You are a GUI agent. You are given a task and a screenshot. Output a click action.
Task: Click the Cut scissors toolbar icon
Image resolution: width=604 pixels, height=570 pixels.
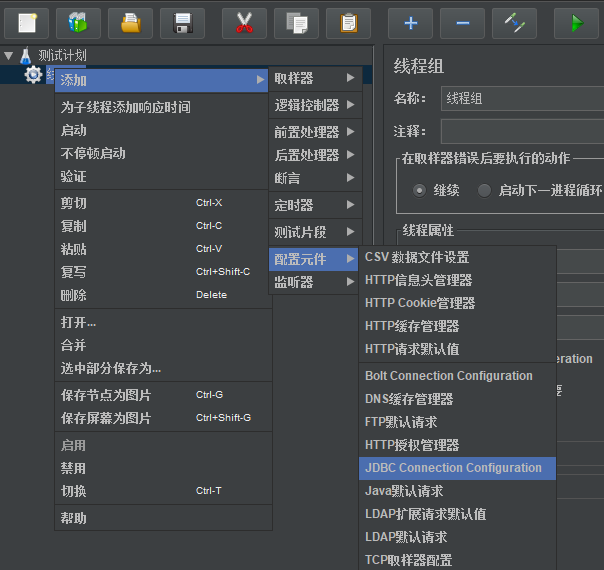[244, 22]
